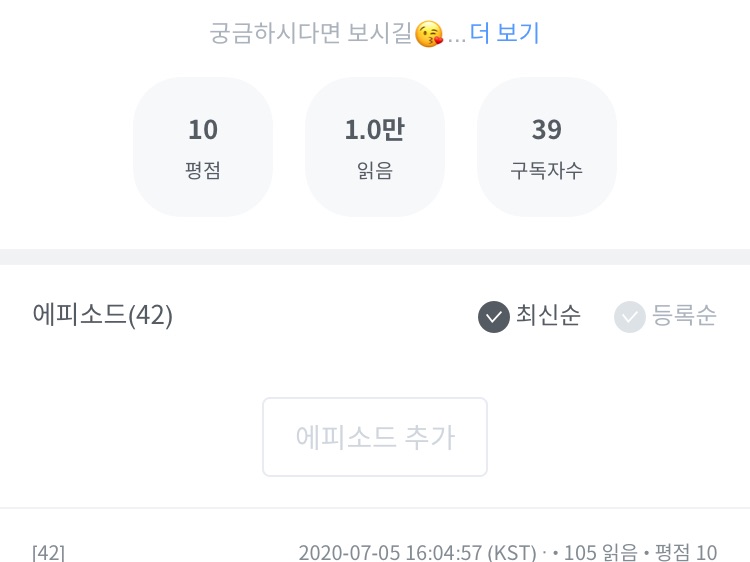Select the 최신순 checkmark icon

[x=494, y=317]
